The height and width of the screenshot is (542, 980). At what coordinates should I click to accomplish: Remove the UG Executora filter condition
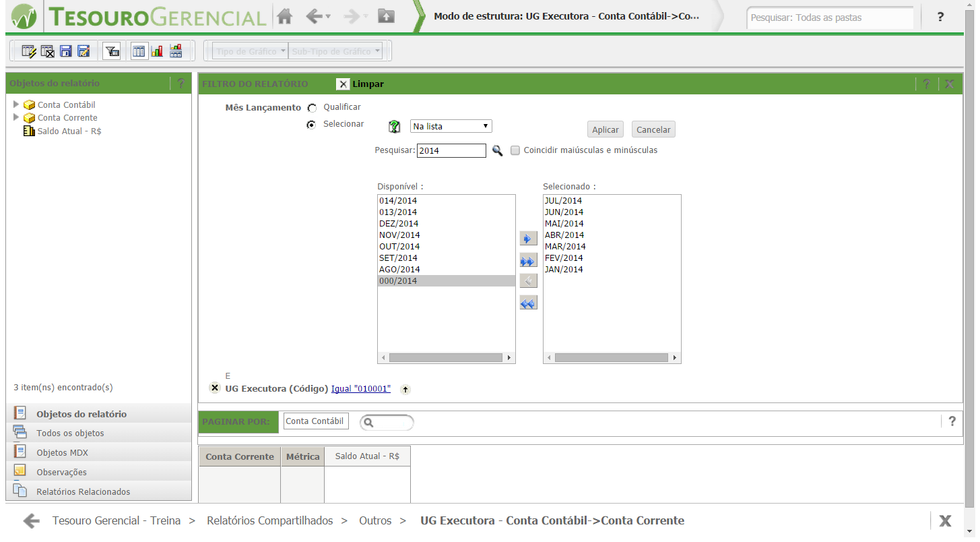click(x=215, y=388)
